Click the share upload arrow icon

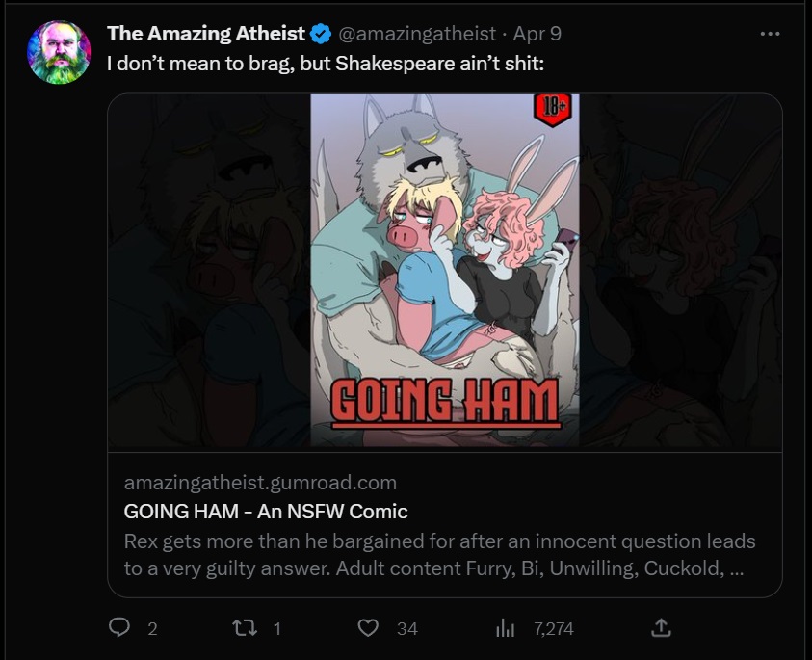661,628
